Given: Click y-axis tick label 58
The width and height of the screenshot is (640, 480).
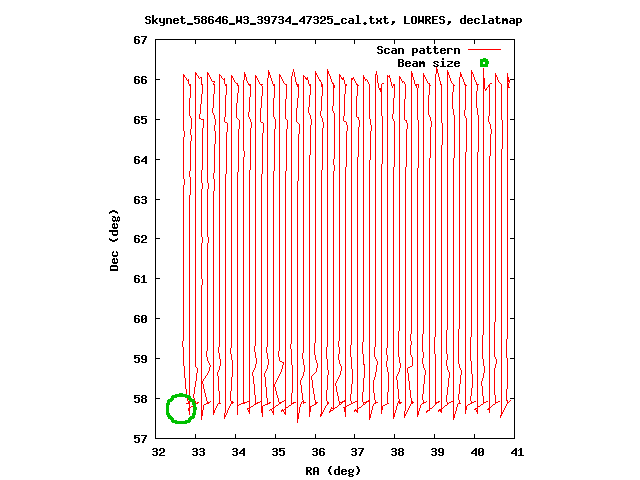Looking at the screenshot, I should pyautogui.click(x=140, y=399).
